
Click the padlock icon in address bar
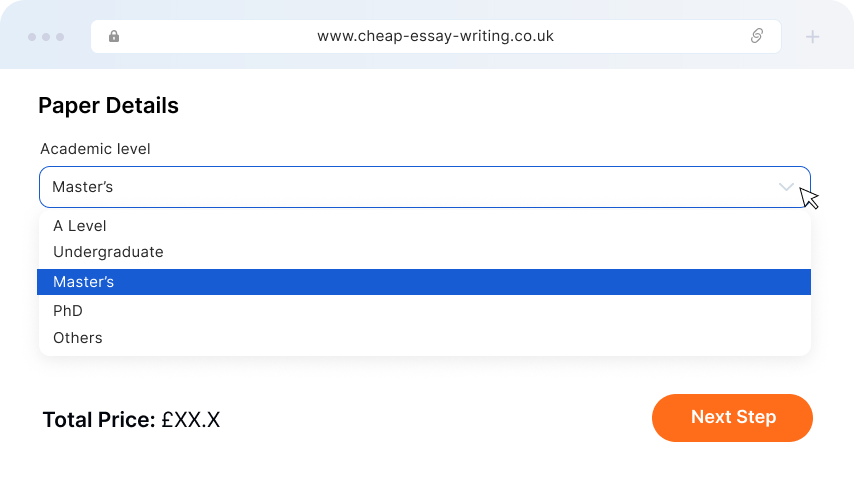tap(114, 37)
